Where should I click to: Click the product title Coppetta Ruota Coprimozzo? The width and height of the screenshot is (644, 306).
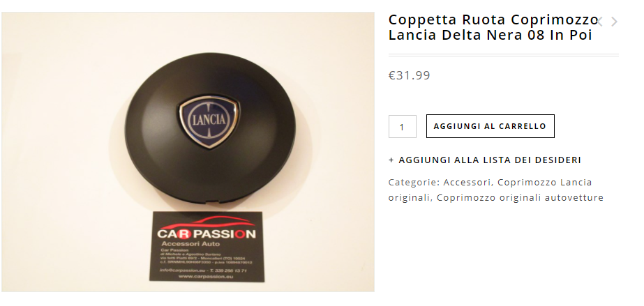click(x=493, y=20)
